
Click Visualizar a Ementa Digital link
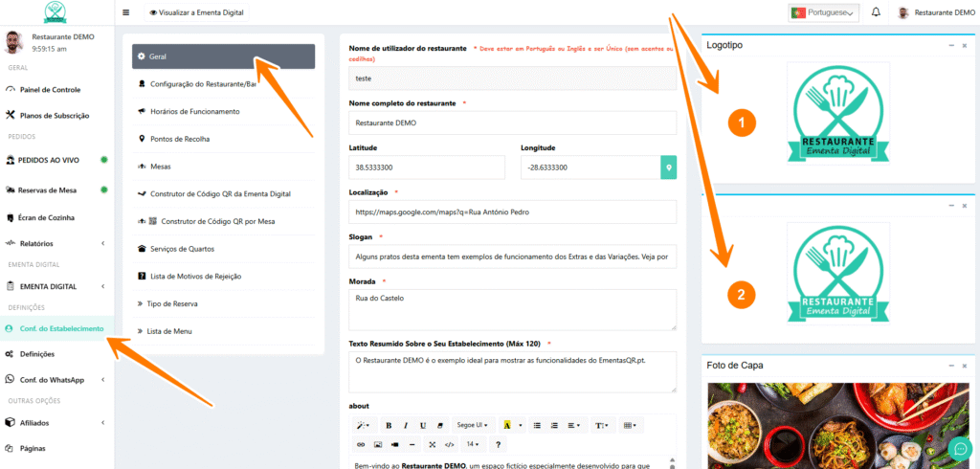[197, 13]
